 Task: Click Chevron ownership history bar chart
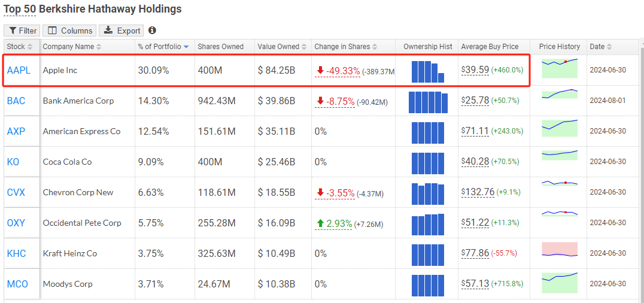pyautogui.click(x=428, y=193)
